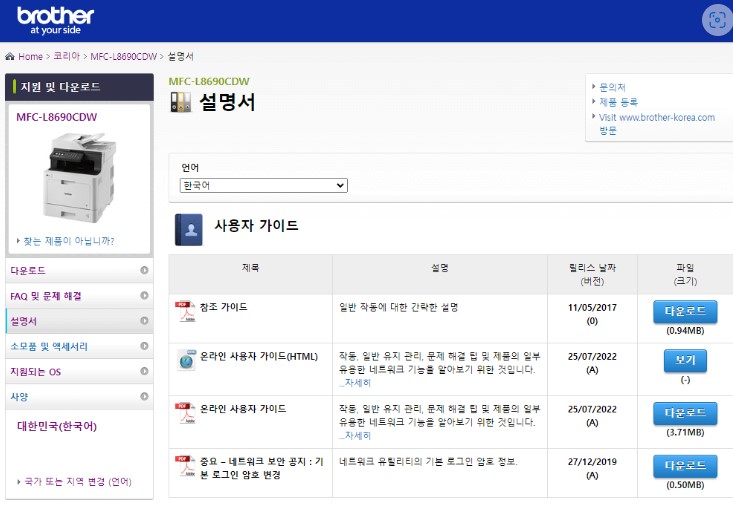This screenshot has width=733, height=509.
Task: Click PDF icon for 네트워크 보안 공지 row
Action: [186, 466]
